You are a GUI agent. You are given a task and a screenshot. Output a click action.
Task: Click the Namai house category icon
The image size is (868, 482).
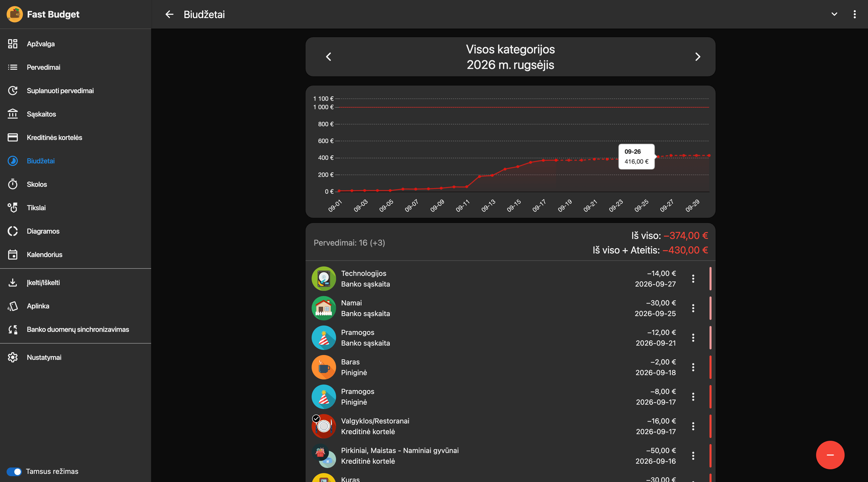click(x=324, y=308)
